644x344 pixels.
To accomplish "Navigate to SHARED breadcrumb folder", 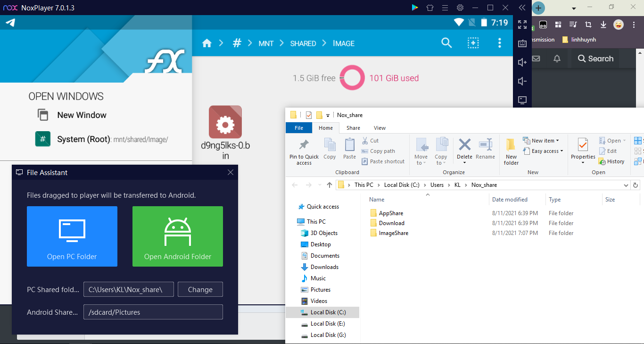I will [303, 43].
